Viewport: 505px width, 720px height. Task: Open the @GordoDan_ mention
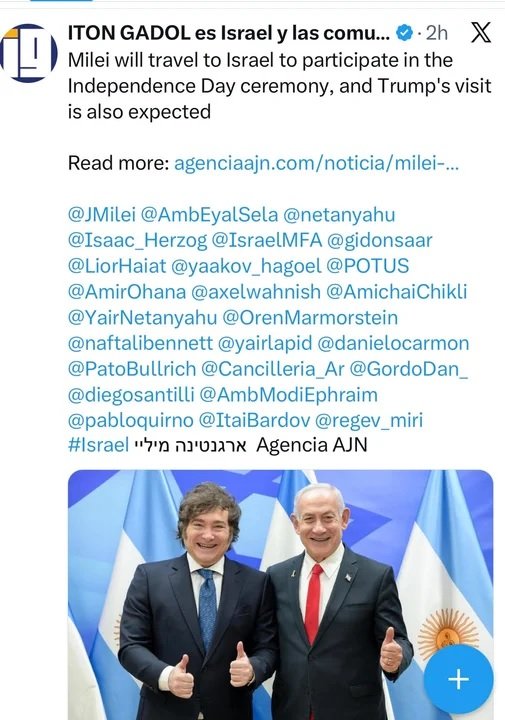pyautogui.click(x=409, y=369)
